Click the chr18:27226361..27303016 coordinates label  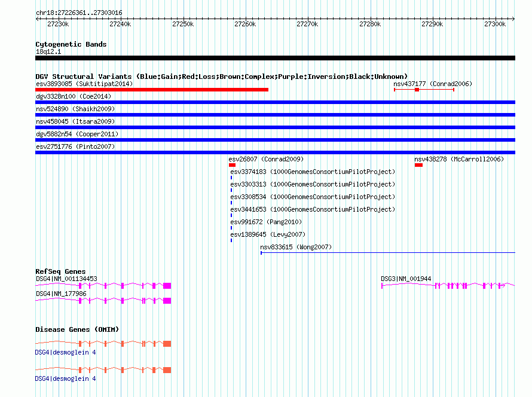(x=79, y=13)
